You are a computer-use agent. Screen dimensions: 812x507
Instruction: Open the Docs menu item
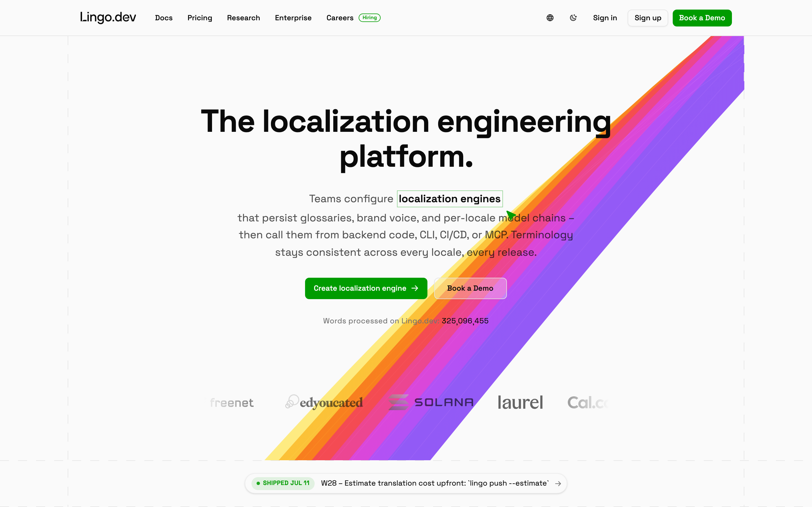[x=164, y=18]
